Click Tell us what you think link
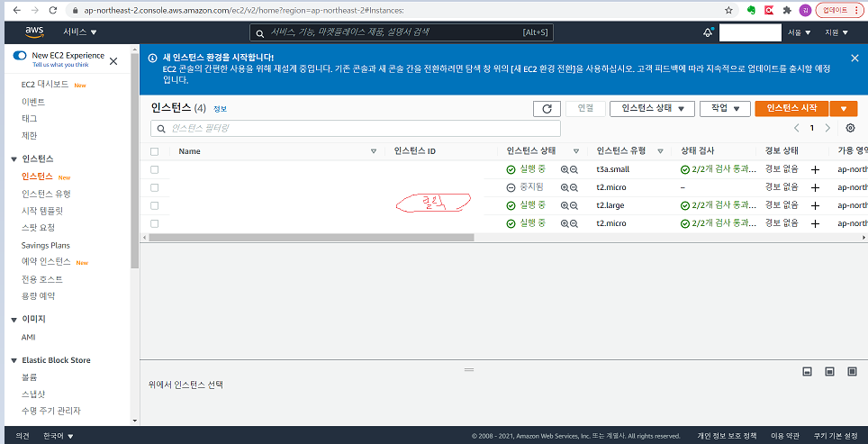This screenshot has width=868, height=444. pos(60,65)
